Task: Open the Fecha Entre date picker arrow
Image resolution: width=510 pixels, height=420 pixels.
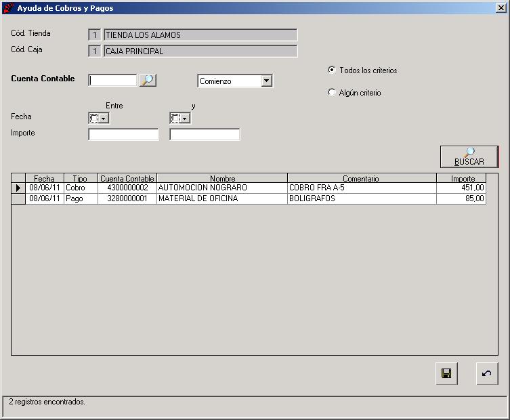Action: [x=104, y=119]
